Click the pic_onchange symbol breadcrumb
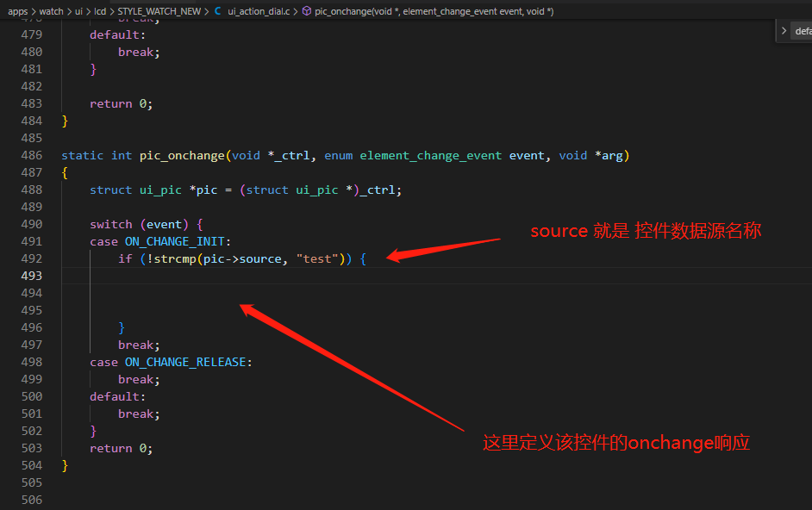 pos(434,11)
